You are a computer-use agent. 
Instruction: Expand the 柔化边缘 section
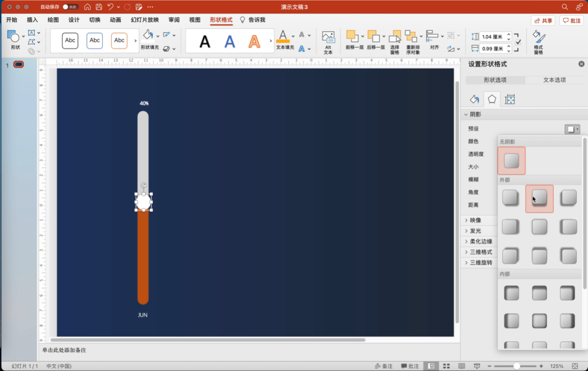466,242
